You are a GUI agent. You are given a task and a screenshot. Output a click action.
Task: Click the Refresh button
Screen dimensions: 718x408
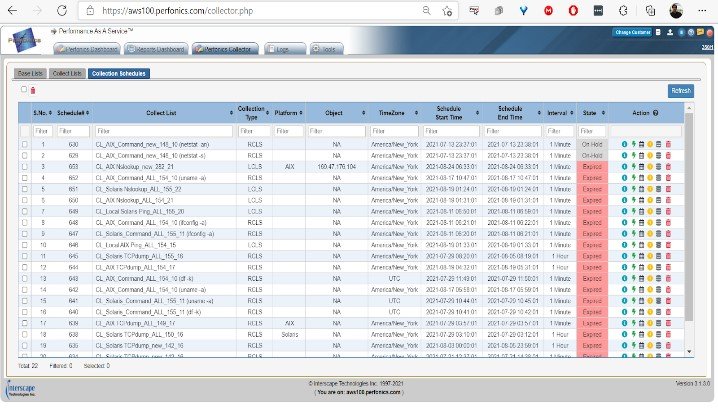pyautogui.click(x=680, y=91)
